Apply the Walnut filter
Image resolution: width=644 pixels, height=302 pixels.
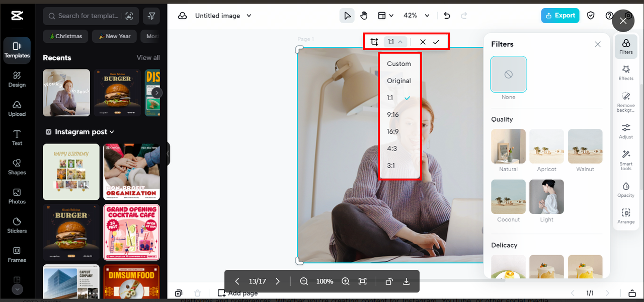pos(585,146)
